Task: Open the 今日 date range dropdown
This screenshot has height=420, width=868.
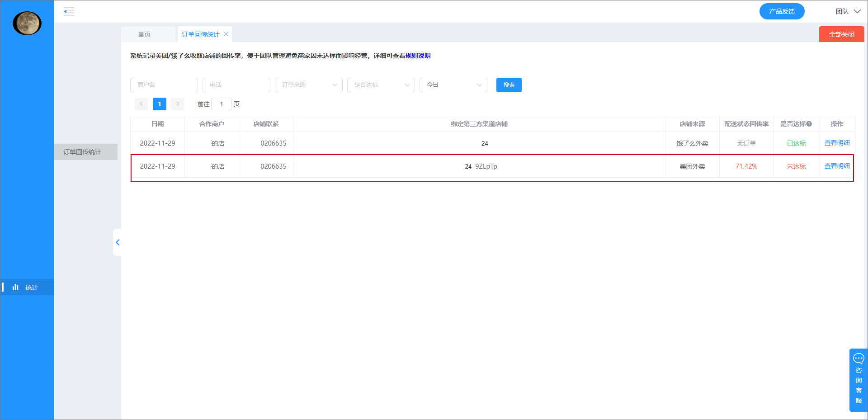Action: tap(453, 85)
